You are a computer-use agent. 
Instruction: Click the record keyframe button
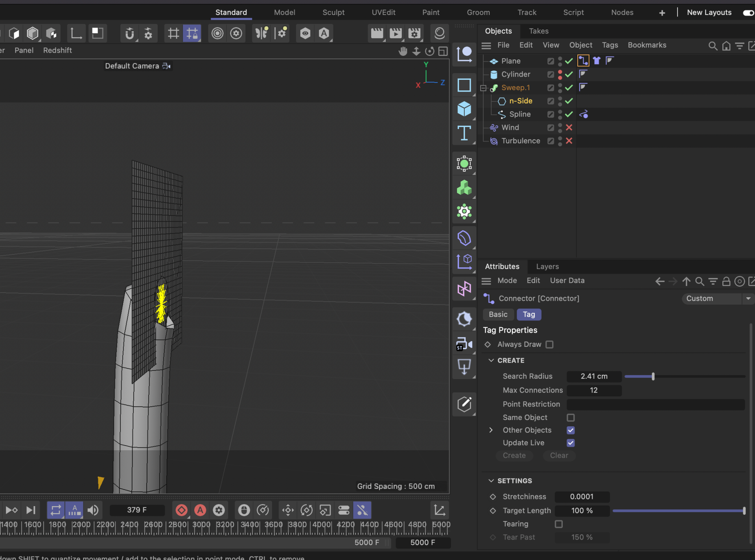[x=181, y=510]
